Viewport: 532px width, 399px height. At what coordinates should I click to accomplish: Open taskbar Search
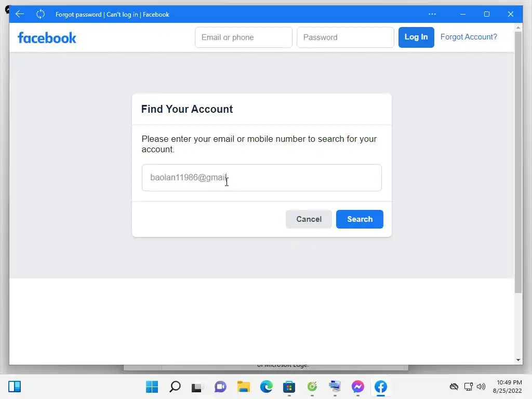click(175, 387)
